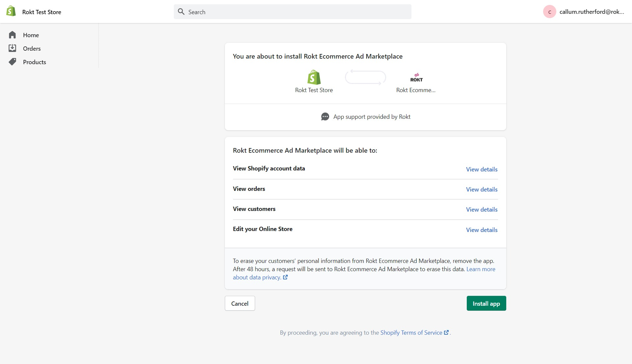Go to Orders in the sidebar
Image resolution: width=632 pixels, height=364 pixels.
tap(32, 48)
